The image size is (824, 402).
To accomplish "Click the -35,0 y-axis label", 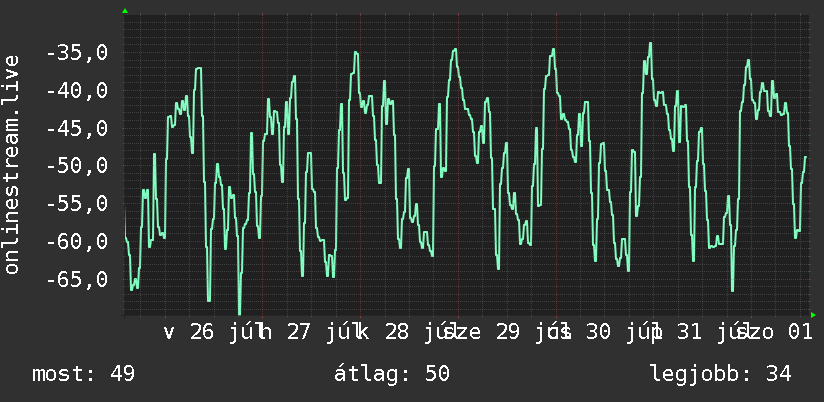I will tap(77, 53).
